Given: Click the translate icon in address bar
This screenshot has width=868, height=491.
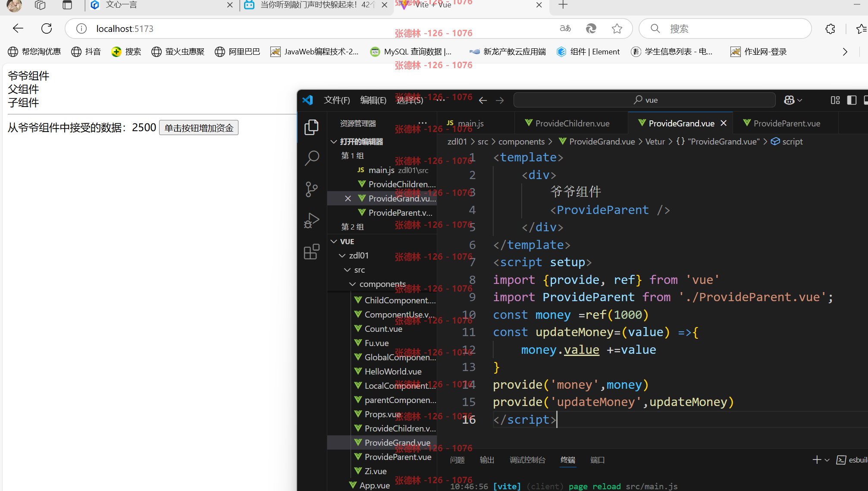Looking at the screenshot, I should (565, 28).
